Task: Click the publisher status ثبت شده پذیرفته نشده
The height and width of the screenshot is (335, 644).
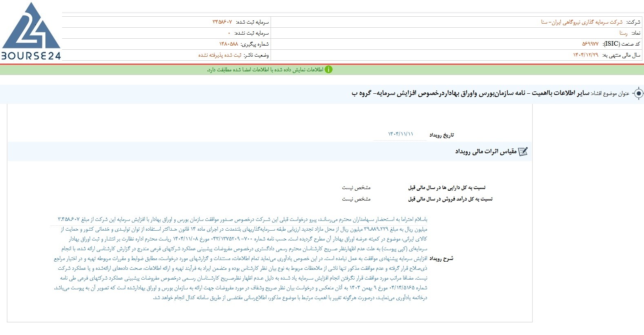Action: pyautogui.click(x=220, y=55)
